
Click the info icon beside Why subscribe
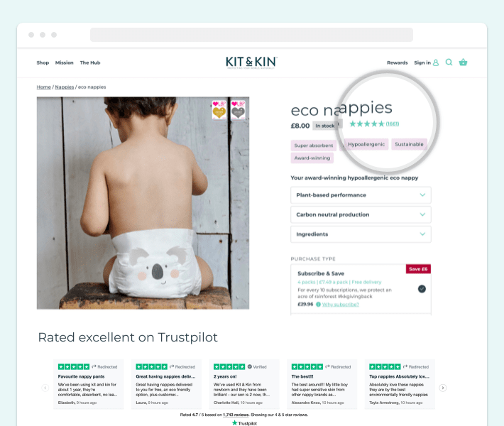[318, 305]
